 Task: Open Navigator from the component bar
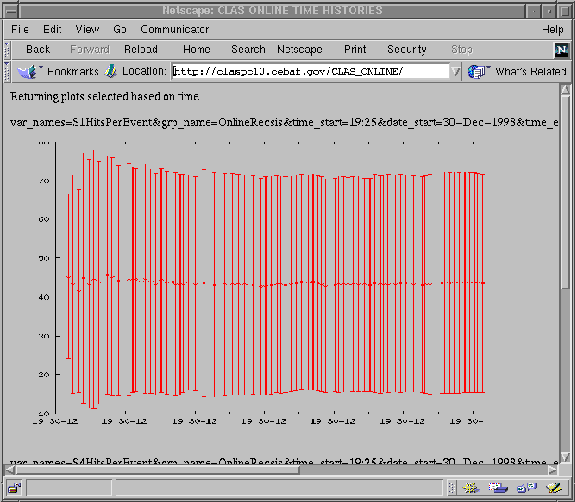471,488
